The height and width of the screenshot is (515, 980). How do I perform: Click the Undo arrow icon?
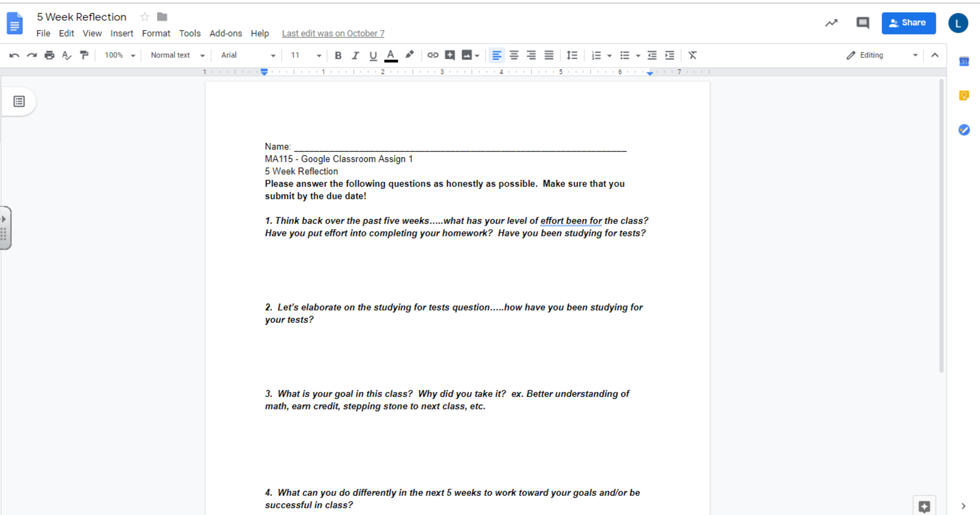[14, 56]
